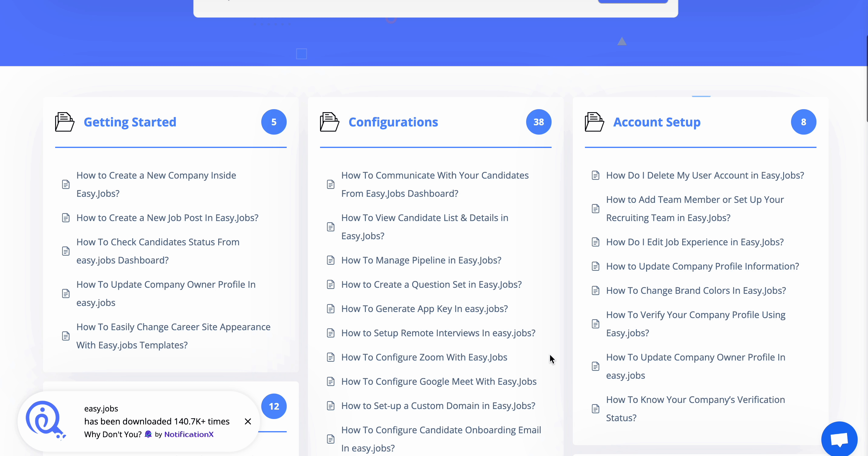The image size is (868, 456).
Task: Click the 38 article count badge
Action: pos(539,122)
